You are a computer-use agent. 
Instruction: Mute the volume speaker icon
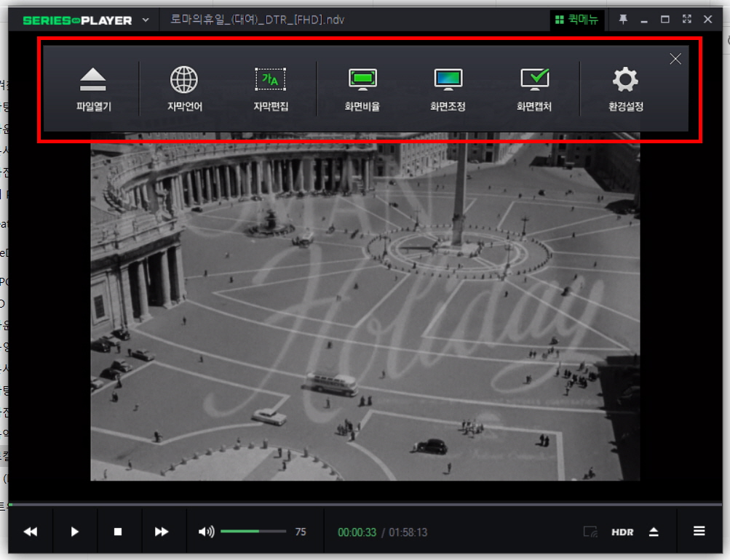pos(206,532)
